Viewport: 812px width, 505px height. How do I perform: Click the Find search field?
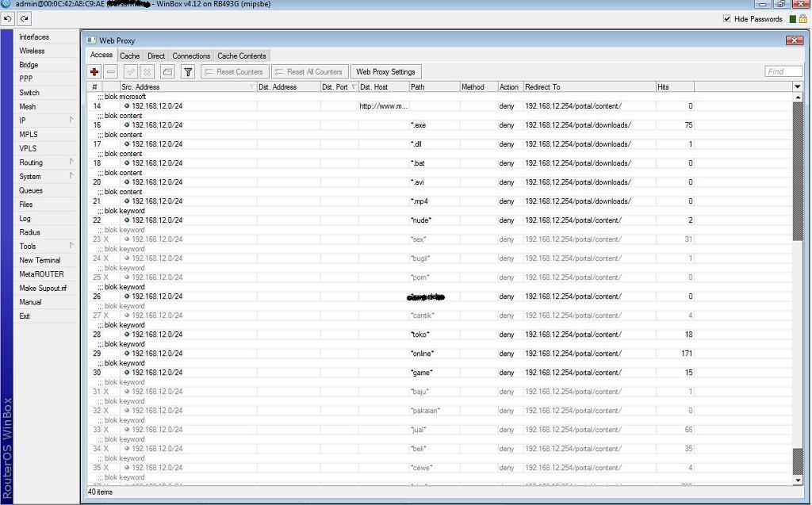click(x=783, y=71)
